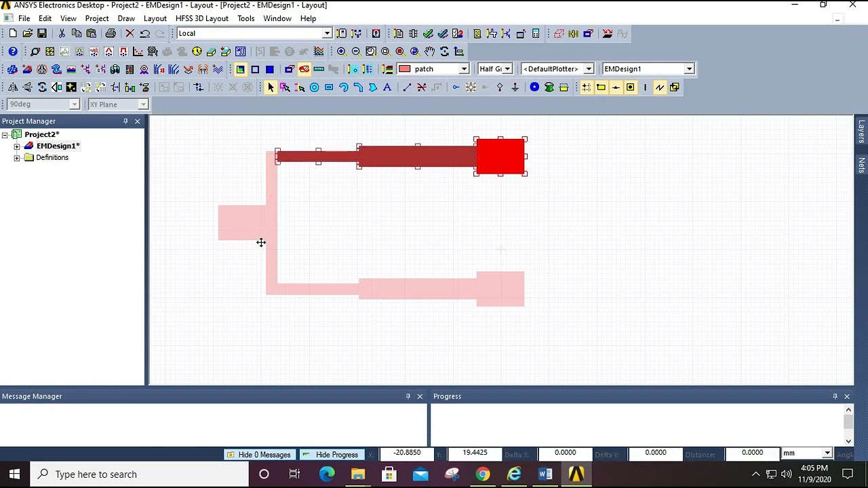Zoom in with the plus magnifier icon
This screenshot has height=488, width=868.
[341, 52]
